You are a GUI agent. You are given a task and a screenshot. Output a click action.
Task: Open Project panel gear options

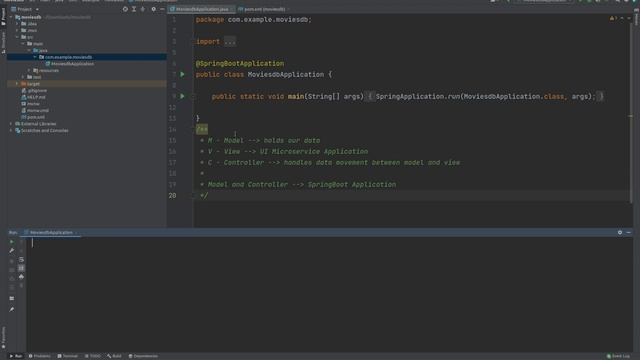coord(153,9)
